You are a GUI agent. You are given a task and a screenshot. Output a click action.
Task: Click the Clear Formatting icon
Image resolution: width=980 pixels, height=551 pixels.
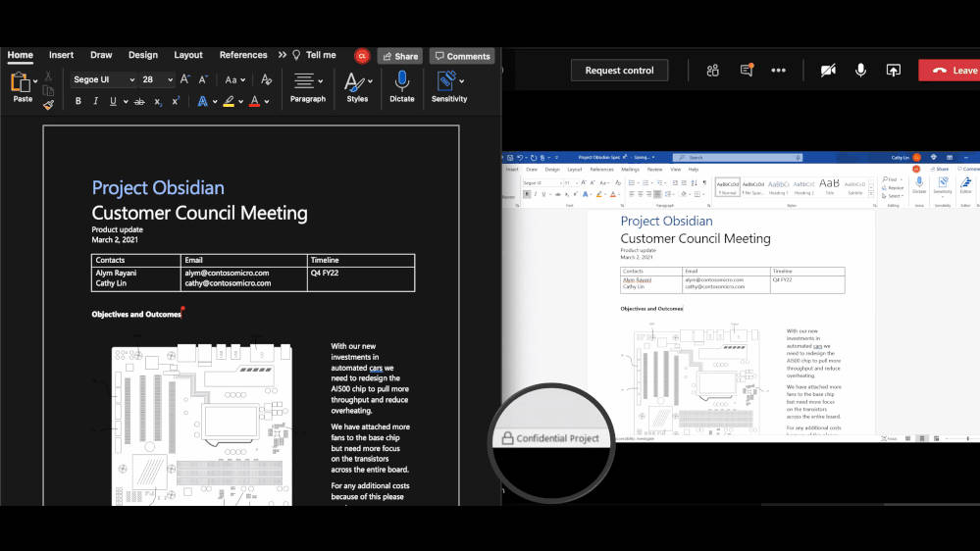[x=266, y=80]
